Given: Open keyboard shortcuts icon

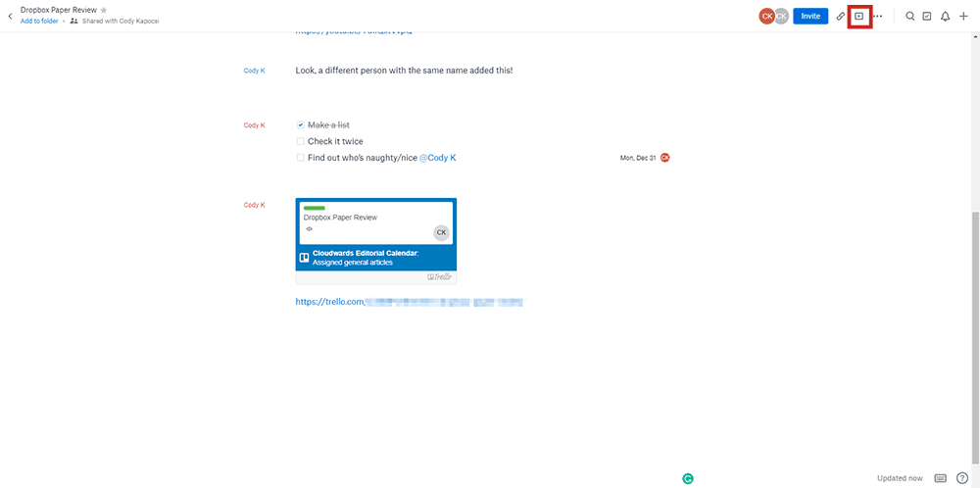Looking at the screenshot, I should [x=940, y=478].
